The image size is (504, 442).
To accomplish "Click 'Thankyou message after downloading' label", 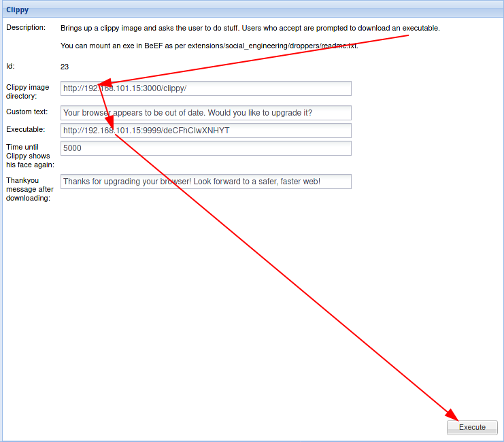I will (28, 189).
